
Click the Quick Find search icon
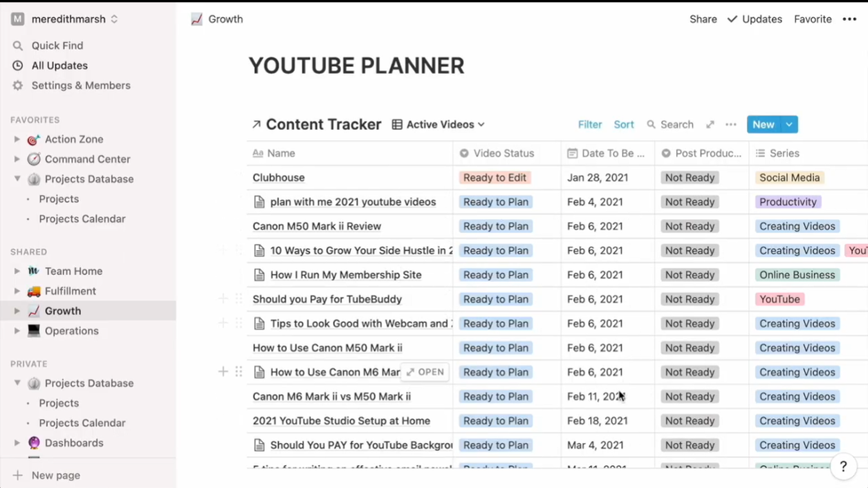18,46
